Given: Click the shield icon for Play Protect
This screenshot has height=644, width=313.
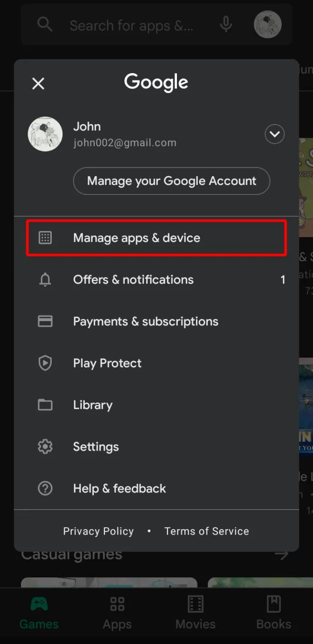Looking at the screenshot, I should click(x=45, y=363).
